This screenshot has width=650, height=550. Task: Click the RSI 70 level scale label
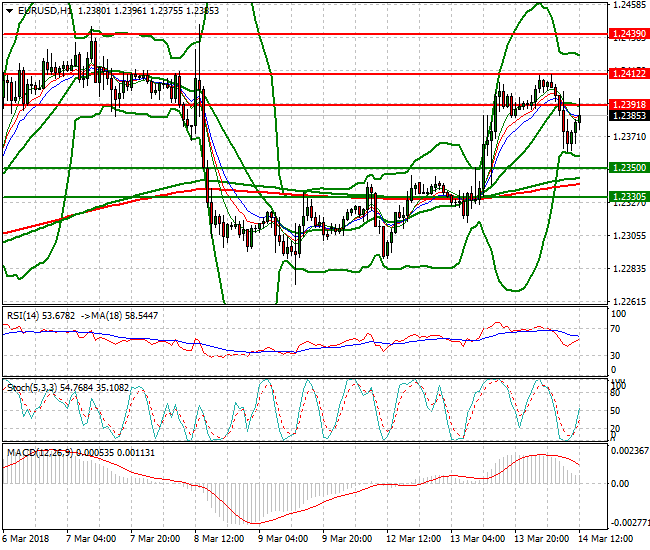click(617, 327)
